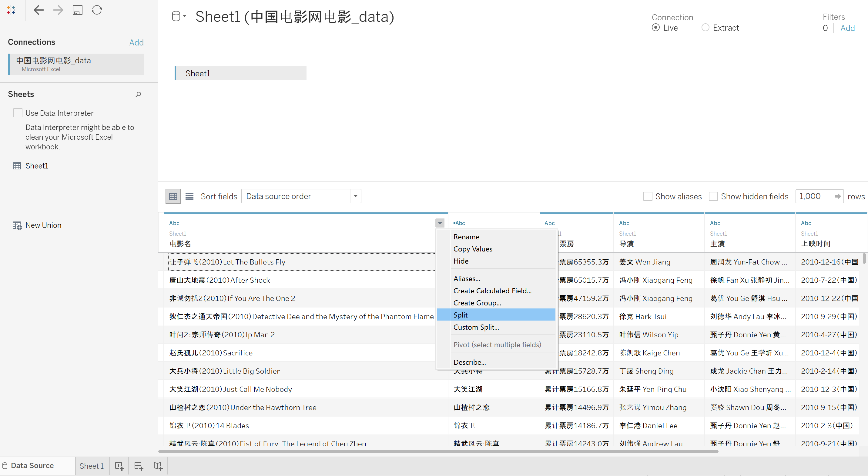Click the refresh data source icon
The width and height of the screenshot is (868, 476).
point(97,10)
